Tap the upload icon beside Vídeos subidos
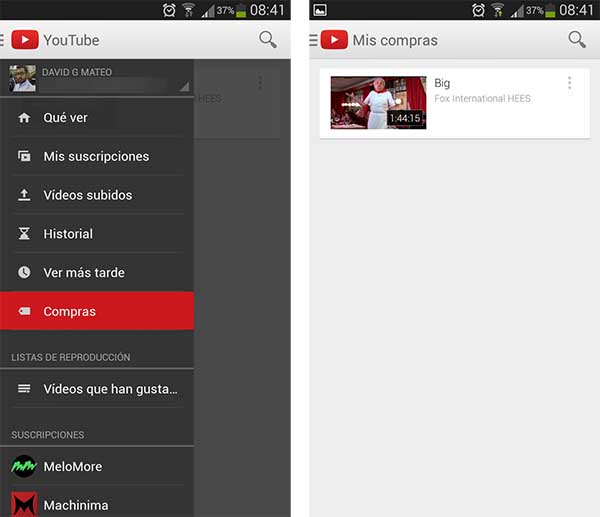 pyautogui.click(x=24, y=195)
